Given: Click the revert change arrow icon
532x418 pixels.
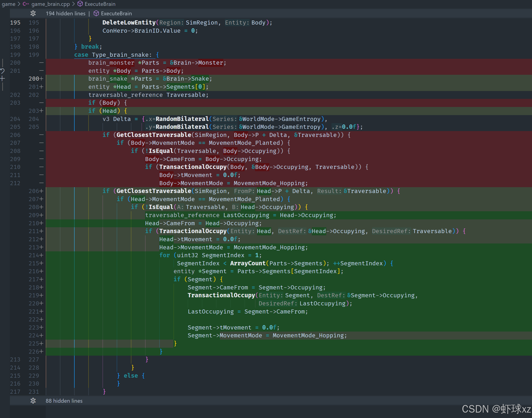Looking at the screenshot, I should [x=2, y=71].
